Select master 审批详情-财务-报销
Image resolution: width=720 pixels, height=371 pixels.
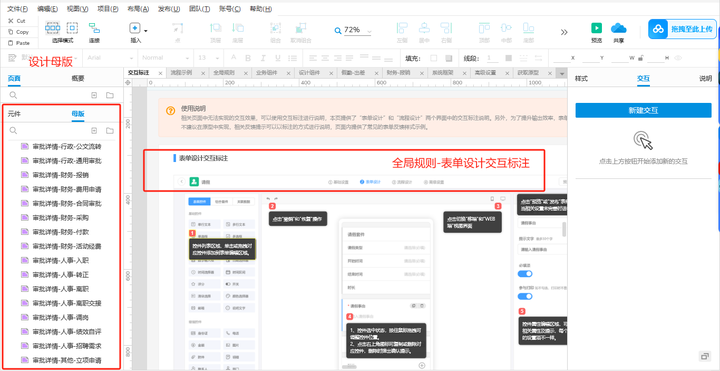click(x=61, y=175)
